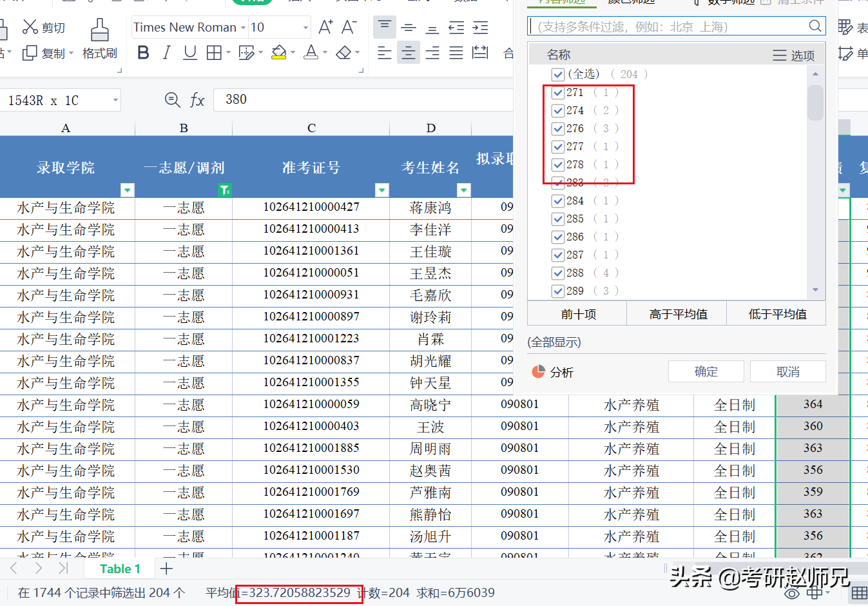Uncheck the (全选) select-all checkbox
The width and height of the screenshot is (868, 606).
(x=557, y=74)
